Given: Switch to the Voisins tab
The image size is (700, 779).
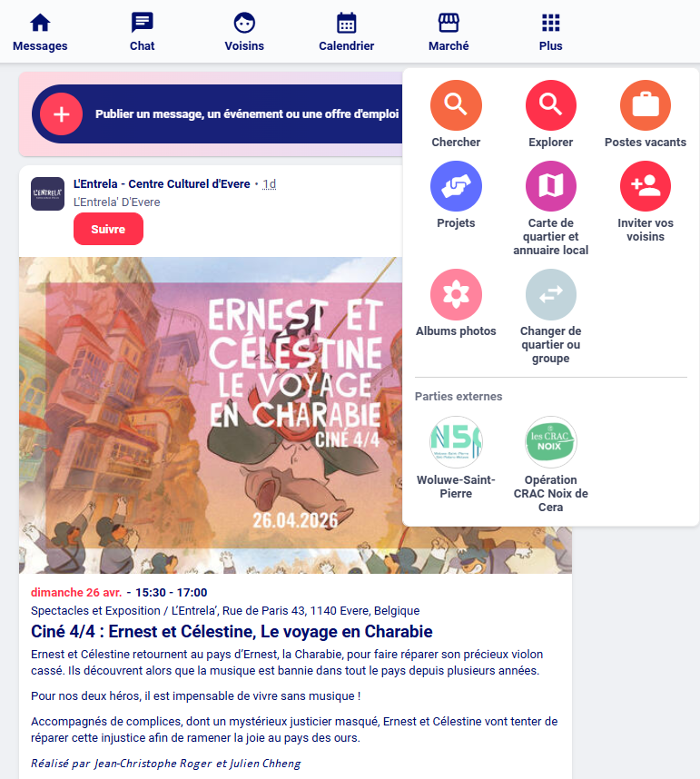Looking at the screenshot, I should pos(244,32).
